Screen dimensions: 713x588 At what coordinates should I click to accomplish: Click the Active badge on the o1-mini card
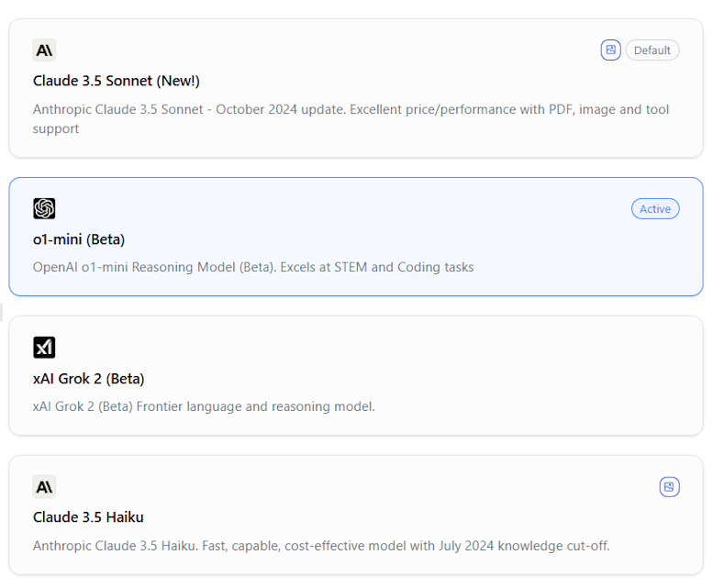point(655,209)
